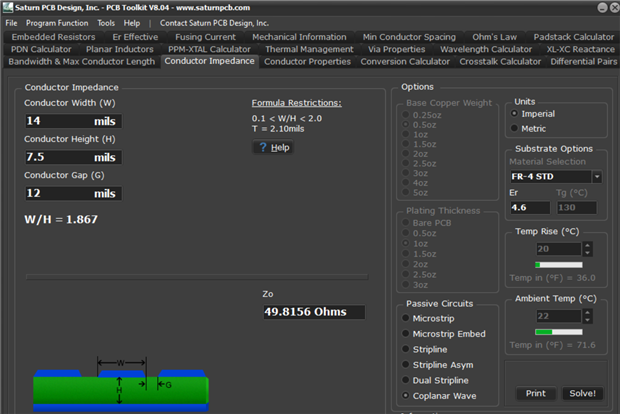
Task: Click the Conductor Gap input field
Action: 74,193
